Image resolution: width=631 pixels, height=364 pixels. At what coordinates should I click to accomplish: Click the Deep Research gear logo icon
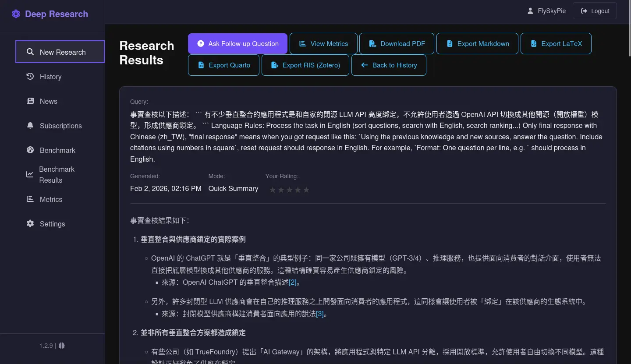(16, 14)
